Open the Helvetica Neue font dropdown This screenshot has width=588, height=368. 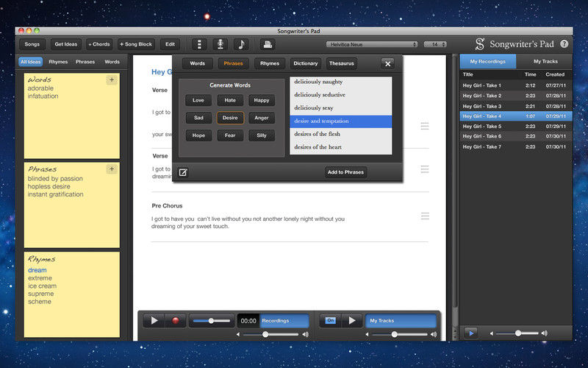coord(371,44)
